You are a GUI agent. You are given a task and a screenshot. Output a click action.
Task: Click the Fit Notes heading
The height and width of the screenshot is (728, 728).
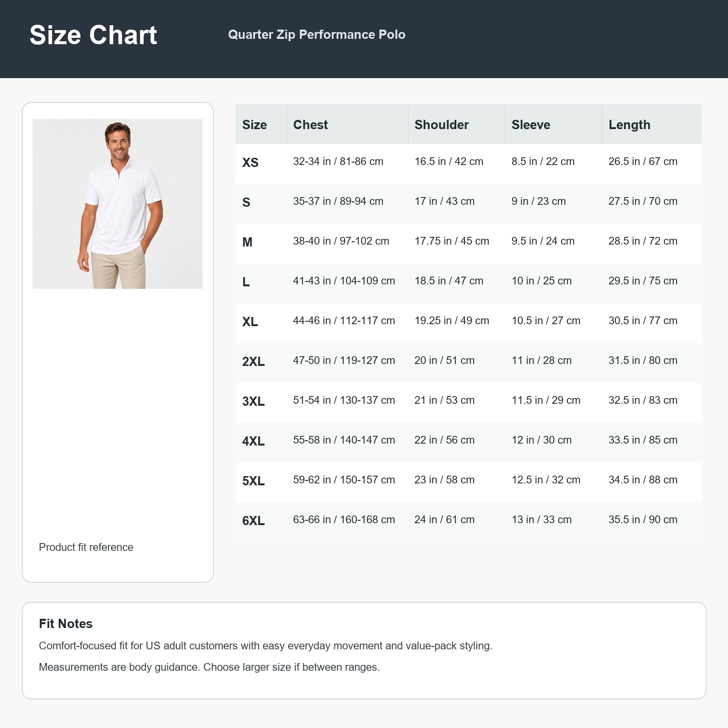pos(66,624)
